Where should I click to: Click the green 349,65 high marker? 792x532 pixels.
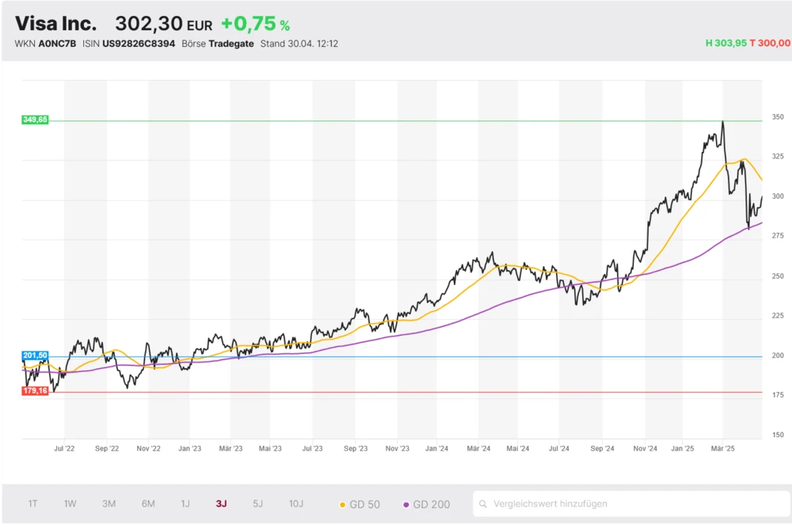(36, 120)
